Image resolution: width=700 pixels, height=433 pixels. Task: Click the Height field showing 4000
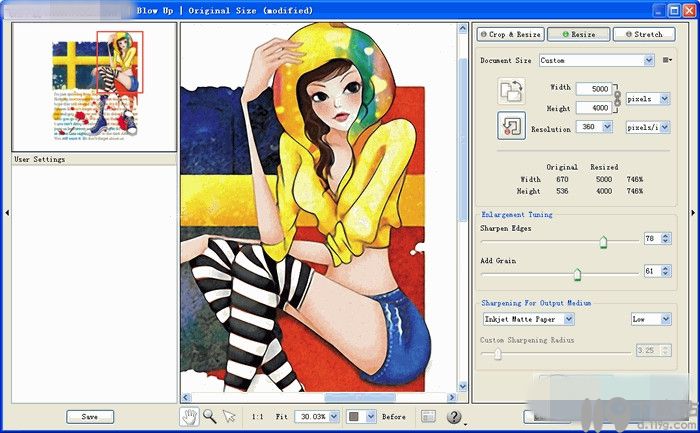click(594, 108)
